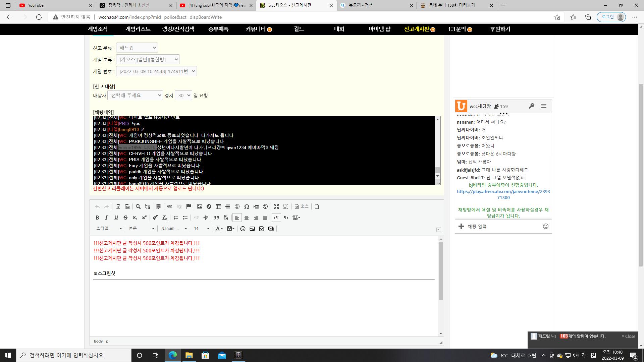Insert a table using the table icon
Screen dimensions: 644x362
(x=218, y=206)
